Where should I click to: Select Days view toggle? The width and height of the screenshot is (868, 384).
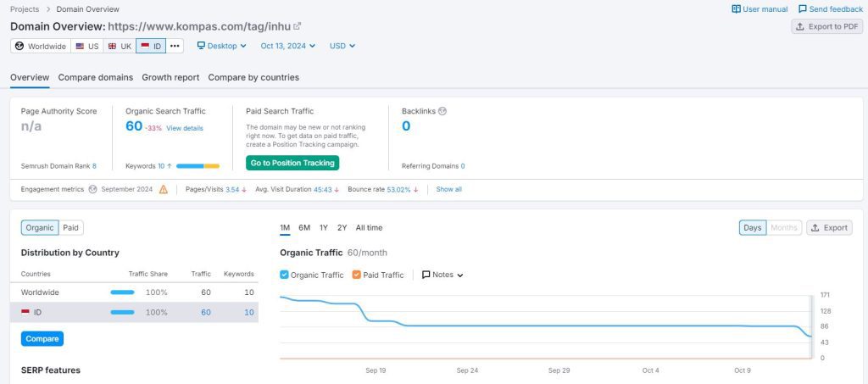coord(753,227)
